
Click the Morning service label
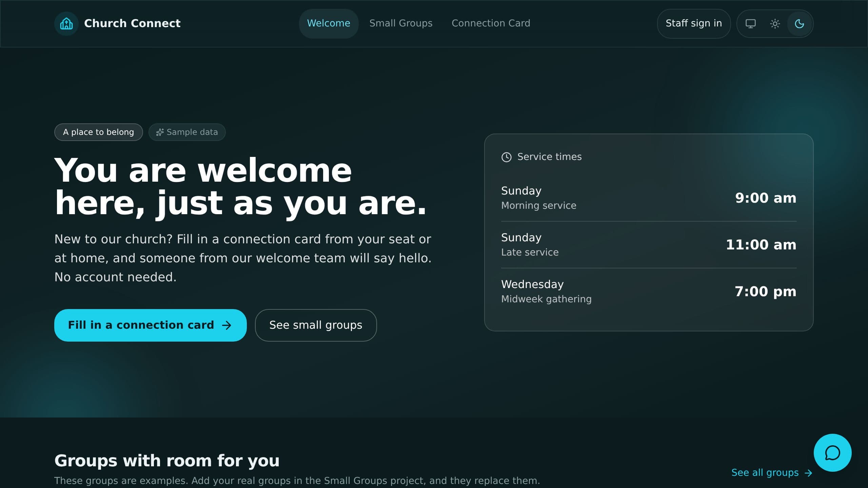[x=538, y=205]
